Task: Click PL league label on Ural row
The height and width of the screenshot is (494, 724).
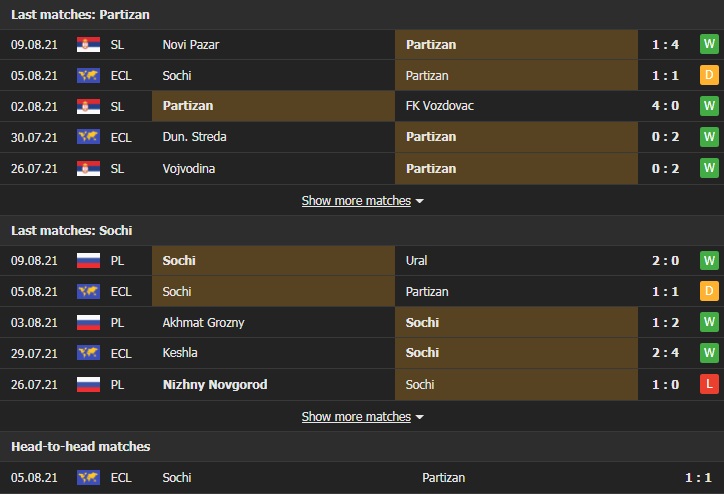Action: coord(117,261)
